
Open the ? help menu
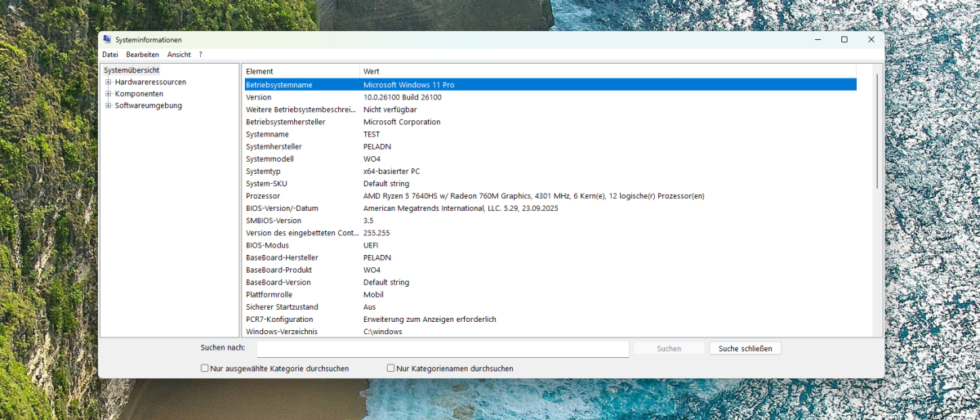tap(200, 55)
